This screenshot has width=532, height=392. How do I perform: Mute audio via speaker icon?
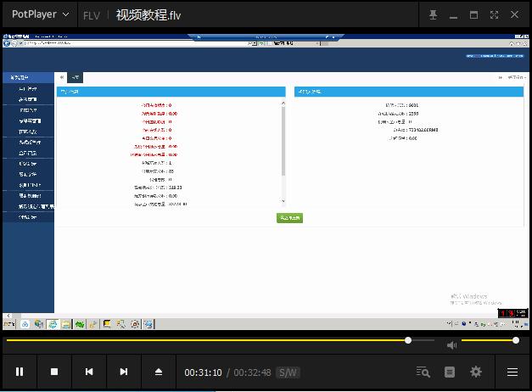[x=451, y=345]
